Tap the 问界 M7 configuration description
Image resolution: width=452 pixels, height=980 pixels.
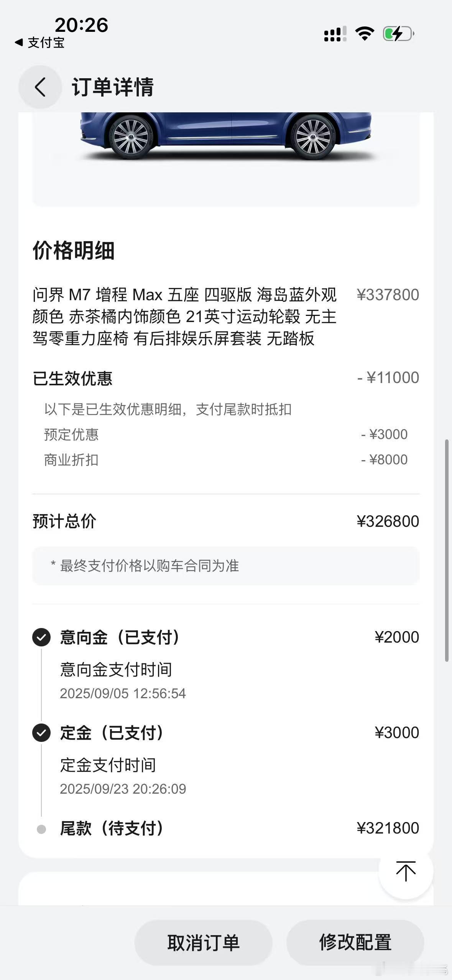[184, 317]
